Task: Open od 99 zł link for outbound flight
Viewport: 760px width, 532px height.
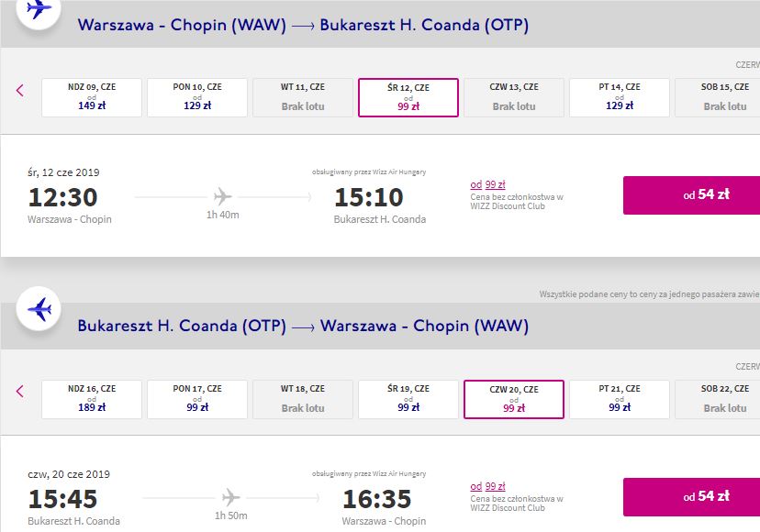Action: coord(487,184)
